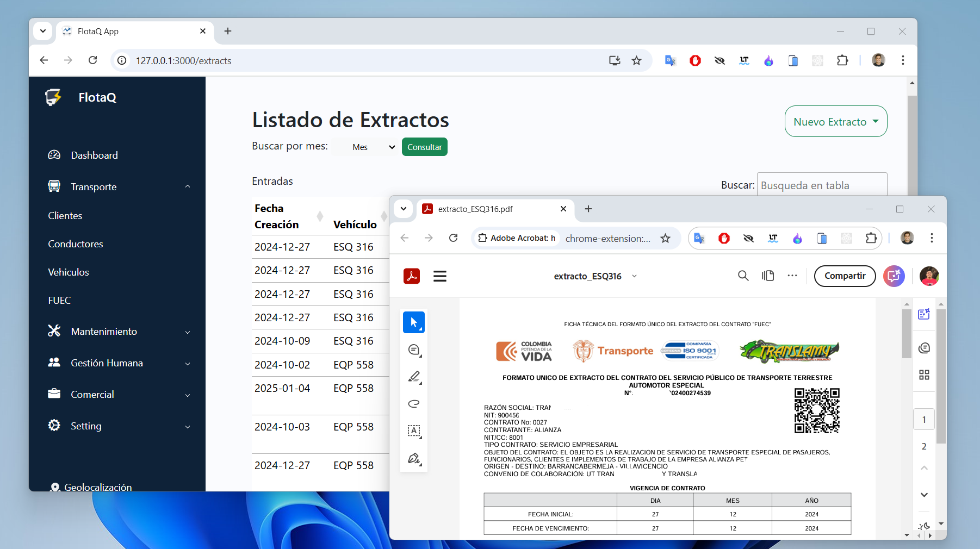Screen dimensions: 980x549
Task: Choose the highlighter pen tool in Acrobat
Action: (414, 377)
